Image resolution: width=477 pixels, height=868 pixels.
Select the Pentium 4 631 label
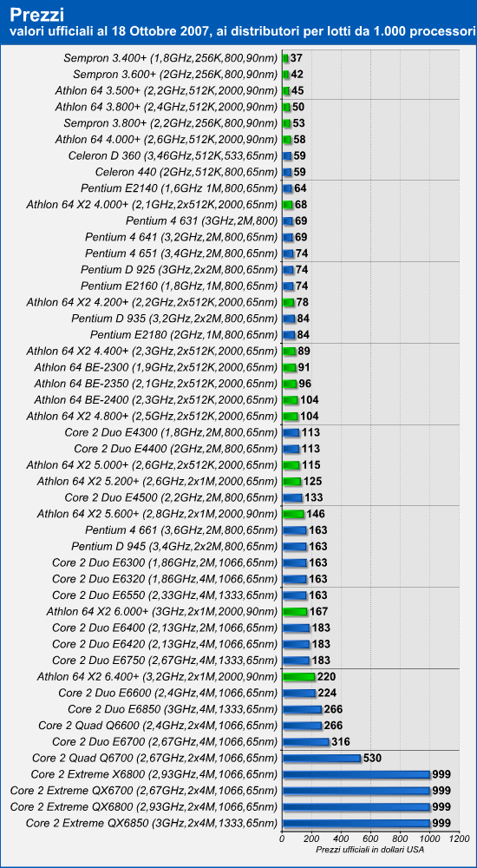(x=201, y=220)
